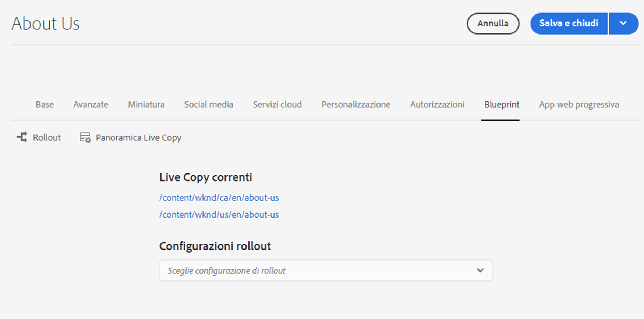This screenshot has width=644, height=319.
Task: Open the /content/wknd/ca/en/about-us link
Action: click(219, 198)
